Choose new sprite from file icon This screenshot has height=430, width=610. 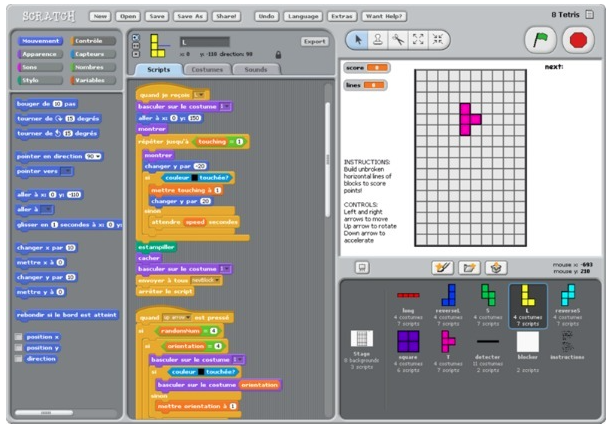(469, 267)
